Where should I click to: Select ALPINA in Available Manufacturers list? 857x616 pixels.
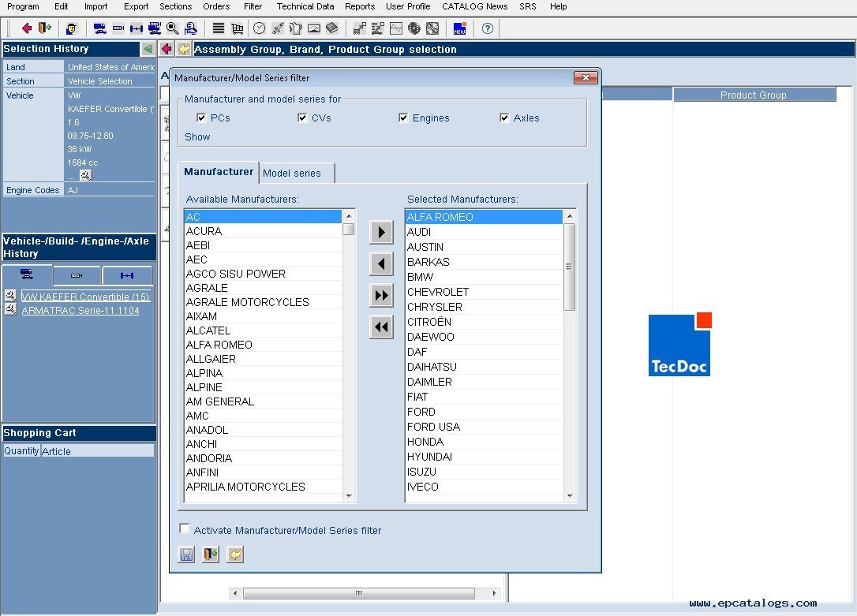pyautogui.click(x=204, y=373)
